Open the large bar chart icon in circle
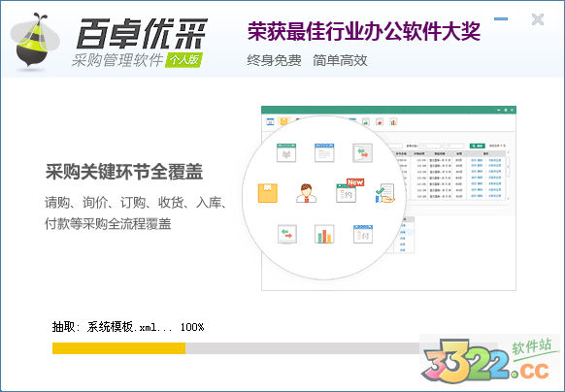Image resolution: width=565 pixels, height=392 pixels. 324,234
